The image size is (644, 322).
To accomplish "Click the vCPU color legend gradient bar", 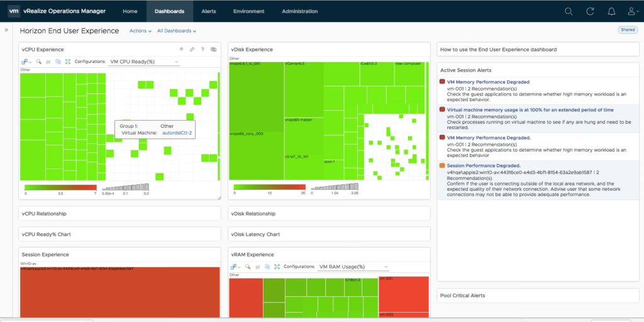I will click(60, 187).
